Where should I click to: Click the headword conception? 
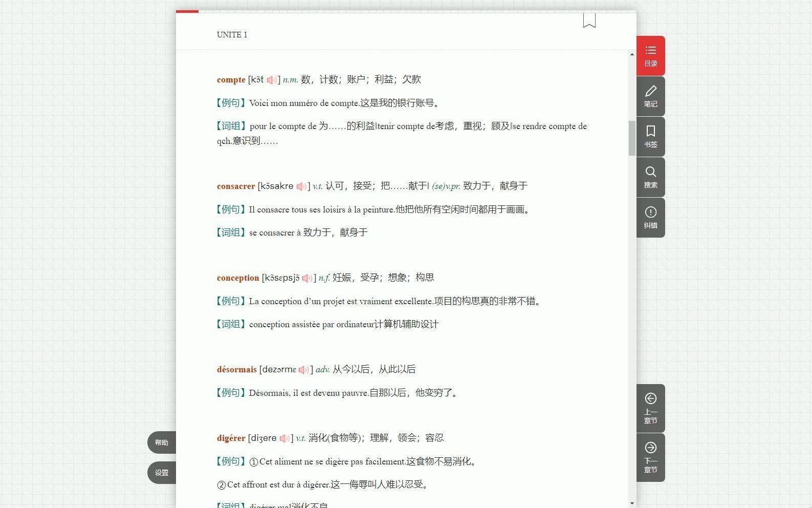[x=238, y=278]
